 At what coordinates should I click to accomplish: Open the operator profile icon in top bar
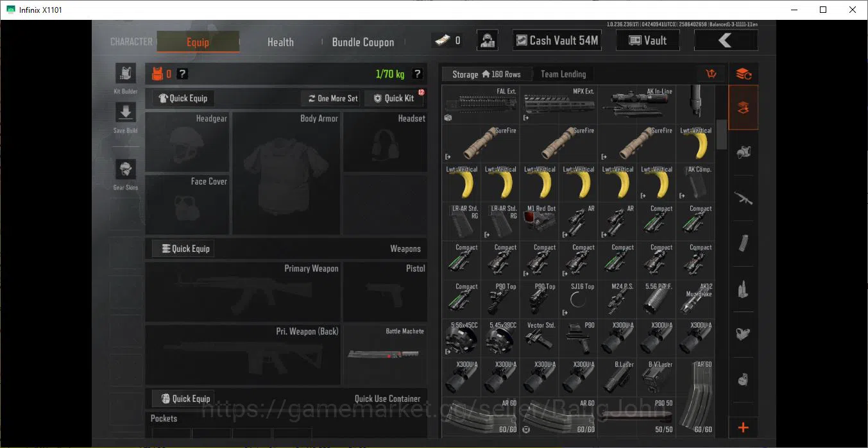(x=488, y=40)
